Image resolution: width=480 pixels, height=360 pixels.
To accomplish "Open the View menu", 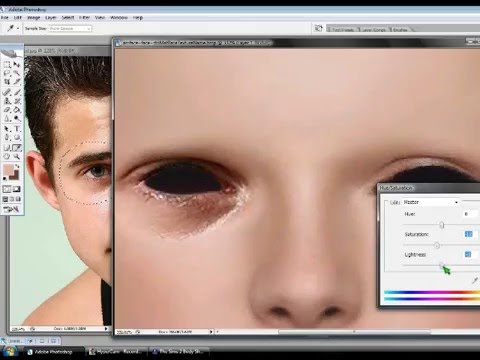I will pyautogui.click(x=100, y=18).
